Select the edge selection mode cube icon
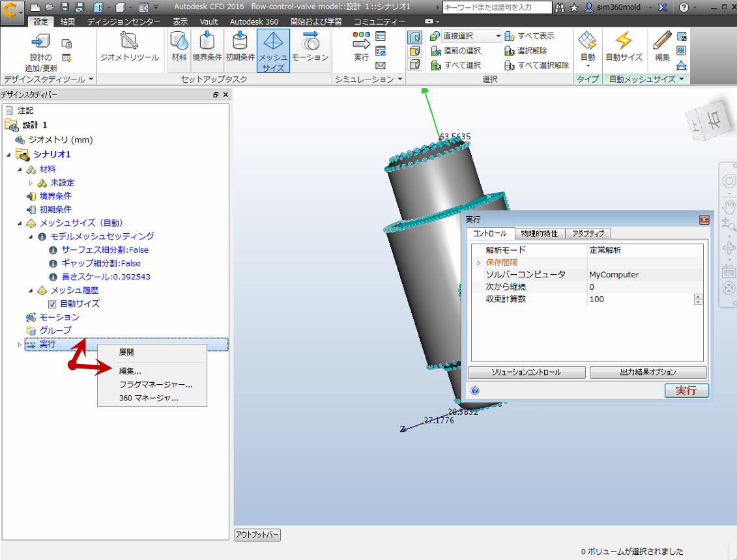The image size is (737, 560). 414,64
